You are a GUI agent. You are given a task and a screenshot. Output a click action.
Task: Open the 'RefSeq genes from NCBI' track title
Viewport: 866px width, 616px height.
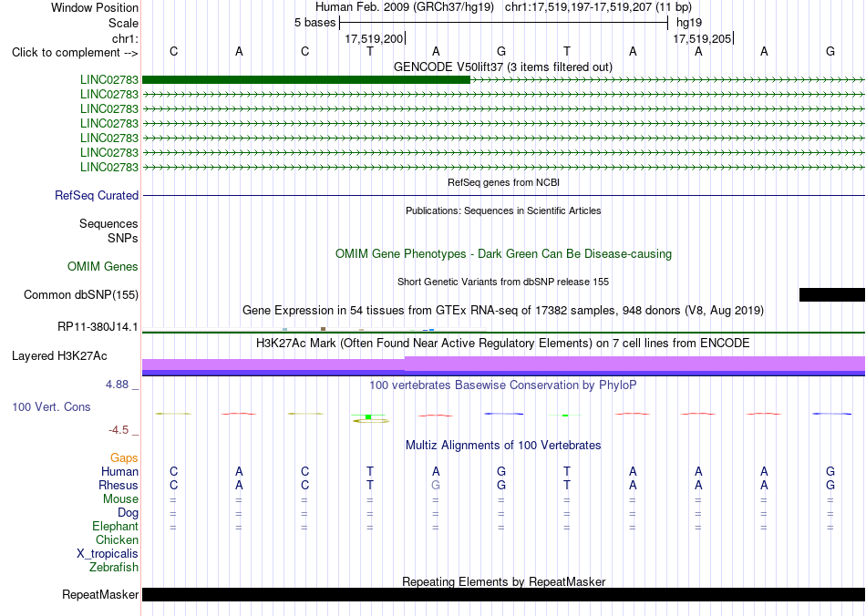tap(503, 182)
